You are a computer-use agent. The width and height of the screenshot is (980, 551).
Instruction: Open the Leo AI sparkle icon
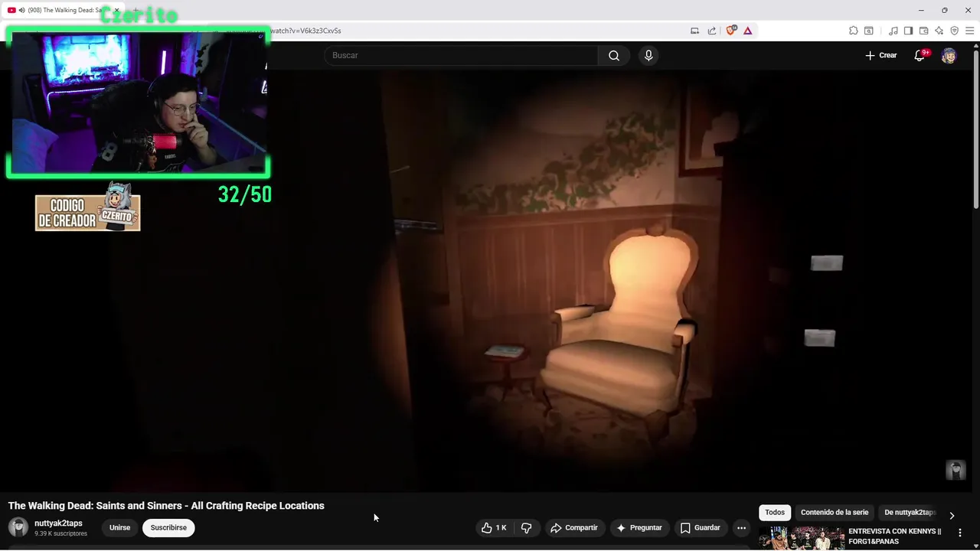point(939,31)
